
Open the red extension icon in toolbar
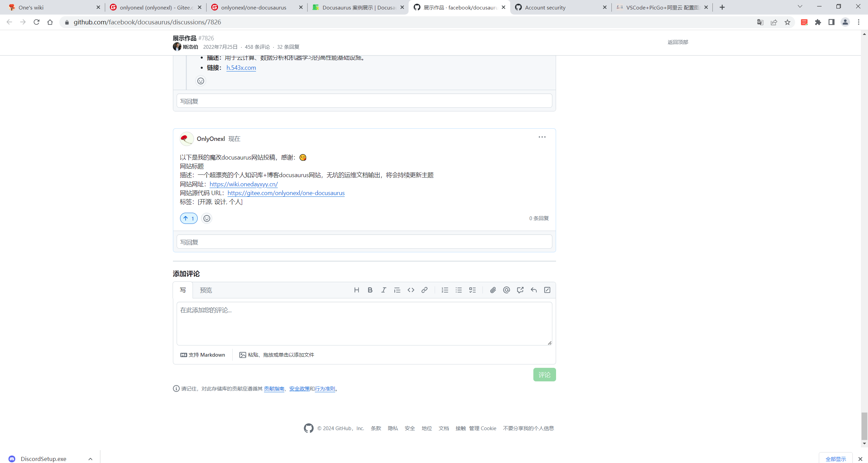pyautogui.click(x=804, y=22)
